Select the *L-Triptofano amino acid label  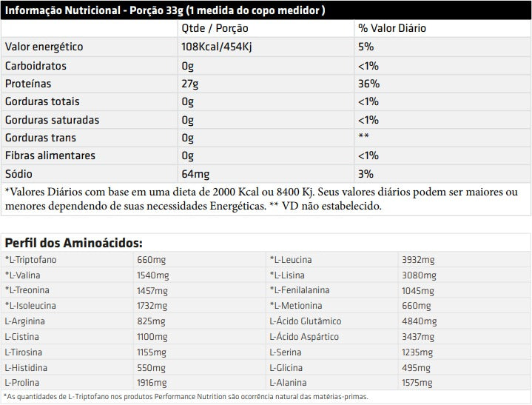point(31,260)
